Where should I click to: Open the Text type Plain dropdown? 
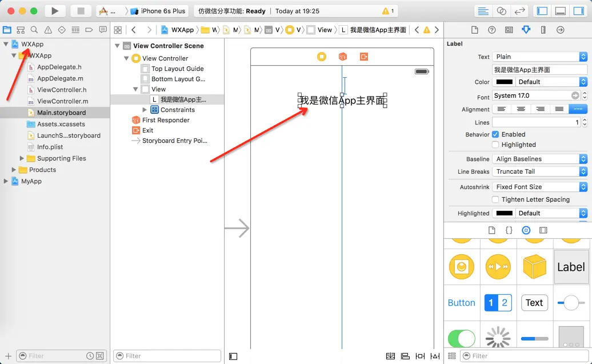[540, 57]
